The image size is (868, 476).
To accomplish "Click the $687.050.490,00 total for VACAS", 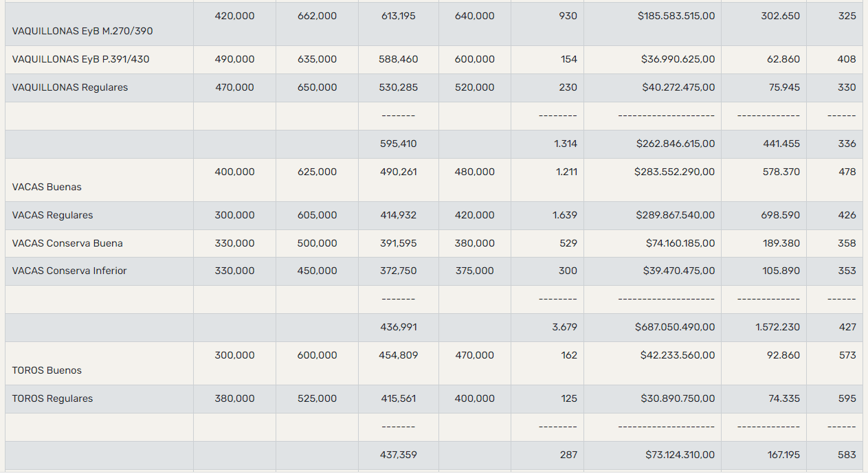I will [674, 328].
